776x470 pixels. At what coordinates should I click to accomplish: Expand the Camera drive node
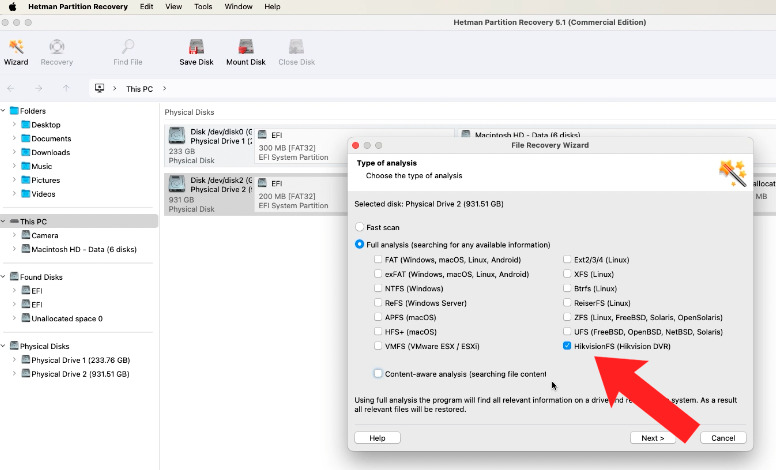tap(14, 235)
